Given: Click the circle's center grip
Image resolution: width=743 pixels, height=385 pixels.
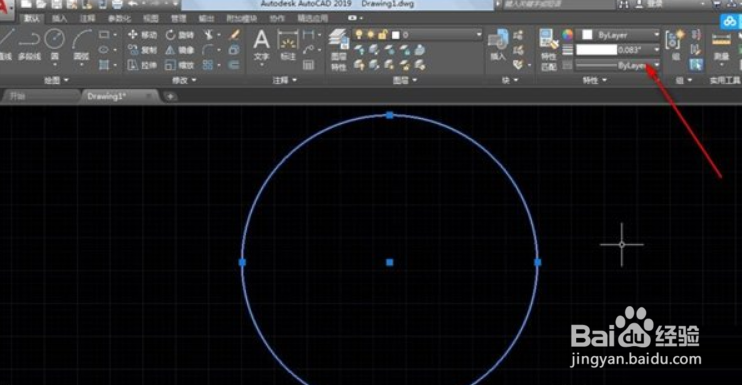Looking at the screenshot, I should click(390, 262).
